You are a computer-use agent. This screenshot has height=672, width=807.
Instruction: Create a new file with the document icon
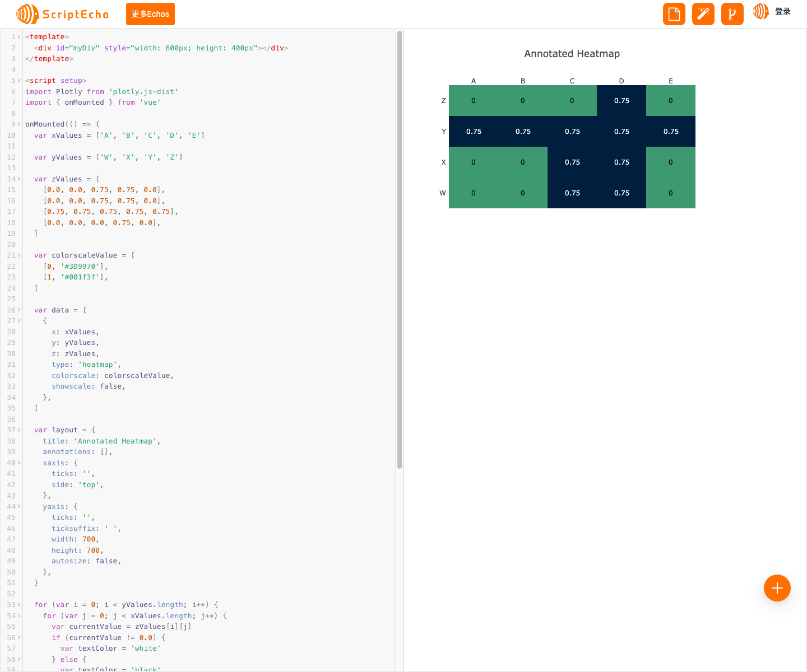tap(674, 14)
